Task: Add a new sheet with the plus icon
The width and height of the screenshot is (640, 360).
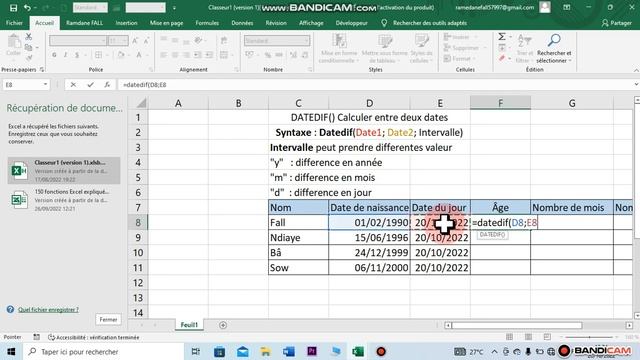Action: pos(223,325)
